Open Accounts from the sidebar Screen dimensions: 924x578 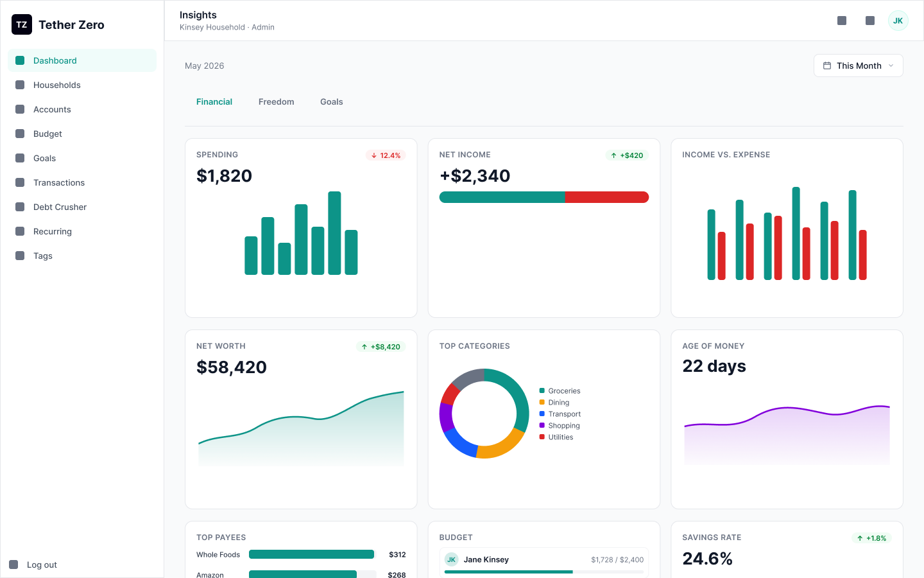(82, 109)
